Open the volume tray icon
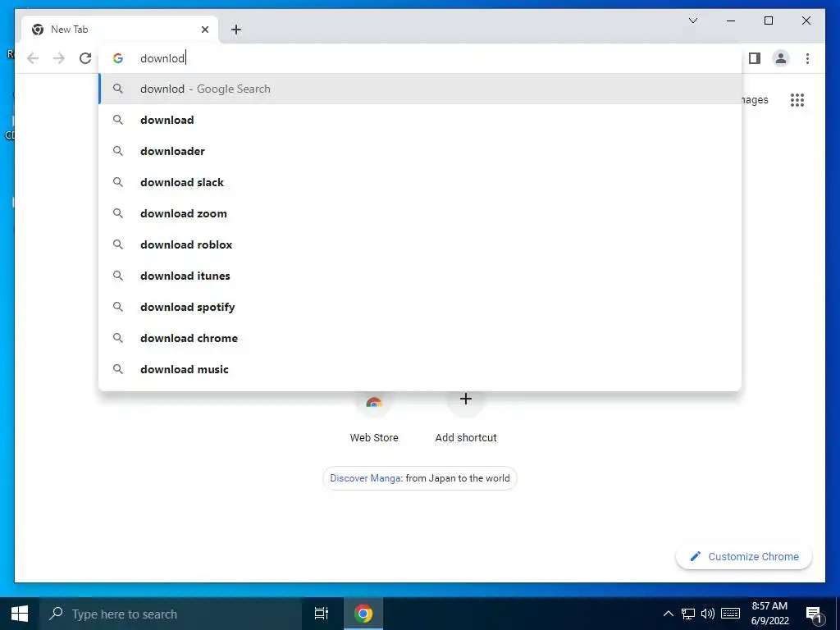Viewport: 840px width, 630px height. (x=708, y=614)
